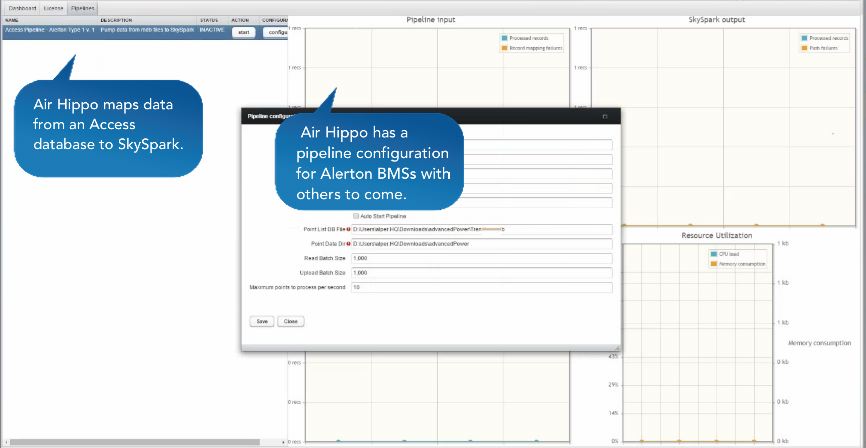Click Close button in pipeline dialog

pyautogui.click(x=291, y=321)
